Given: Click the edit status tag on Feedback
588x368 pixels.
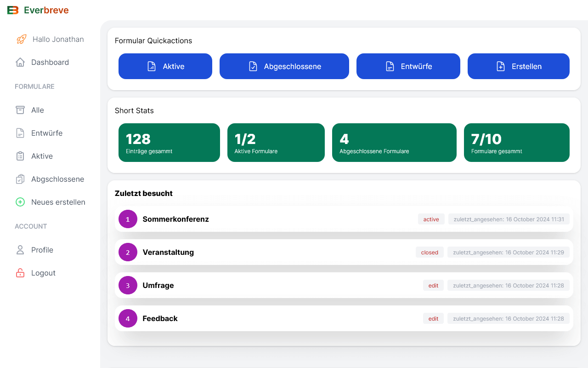Looking at the screenshot, I should click(x=433, y=318).
